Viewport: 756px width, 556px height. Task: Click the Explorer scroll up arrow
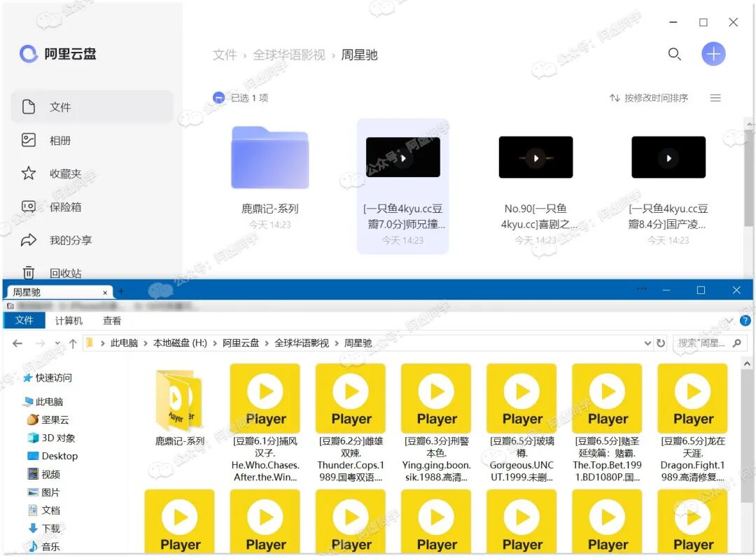747,364
